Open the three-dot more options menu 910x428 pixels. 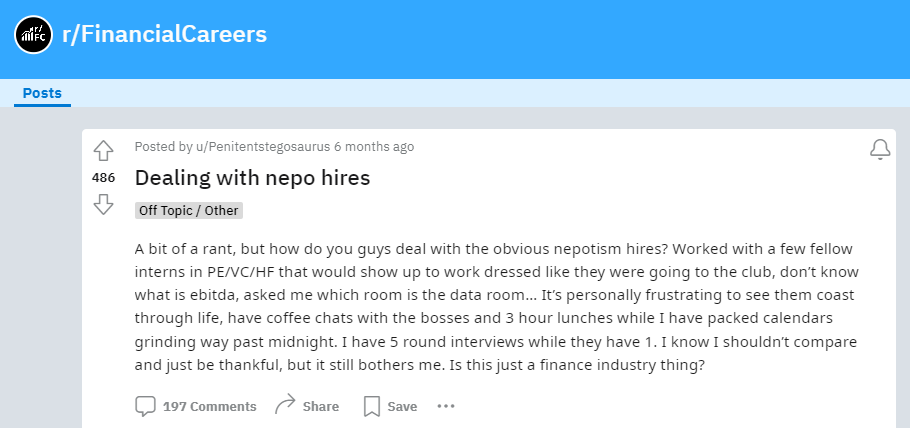(x=446, y=406)
